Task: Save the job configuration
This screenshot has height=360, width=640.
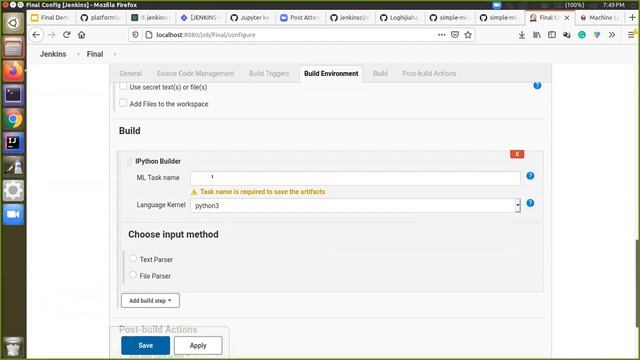Action: (145, 345)
